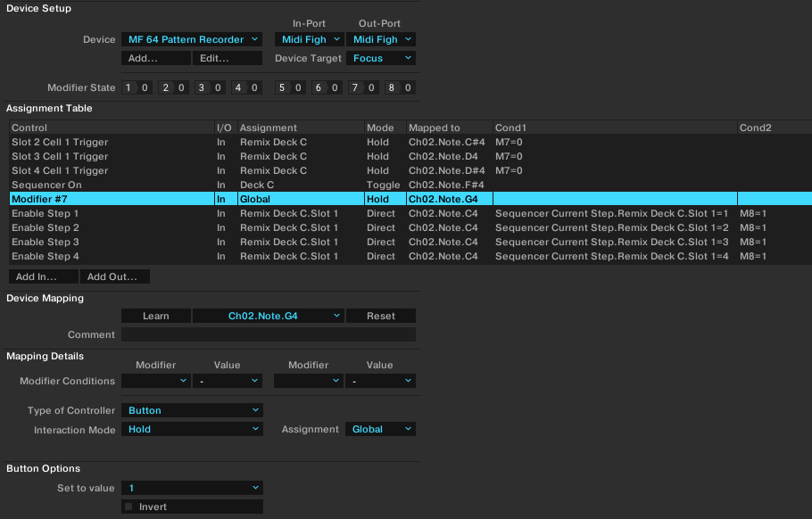The width and height of the screenshot is (812, 519).
Task: Click the Edit... device button
Action: [228, 58]
